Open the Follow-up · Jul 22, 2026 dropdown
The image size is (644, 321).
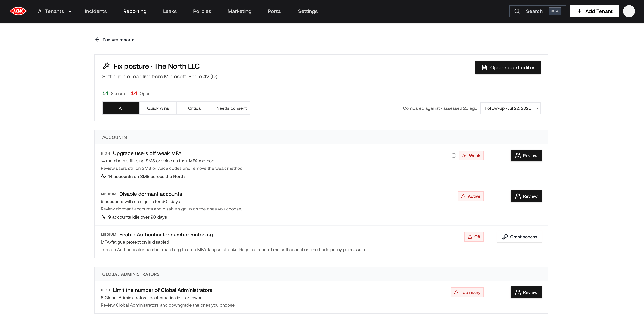(510, 108)
